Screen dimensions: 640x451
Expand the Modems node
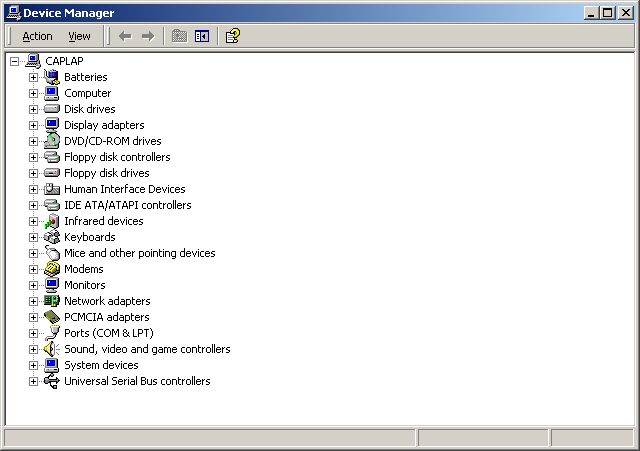coord(33,269)
